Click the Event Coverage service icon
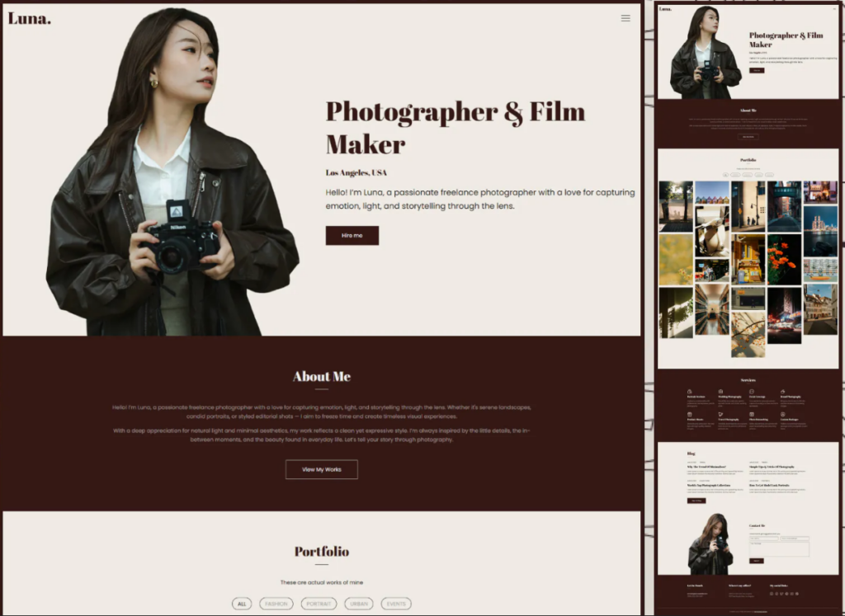 pyautogui.click(x=752, y=392)
